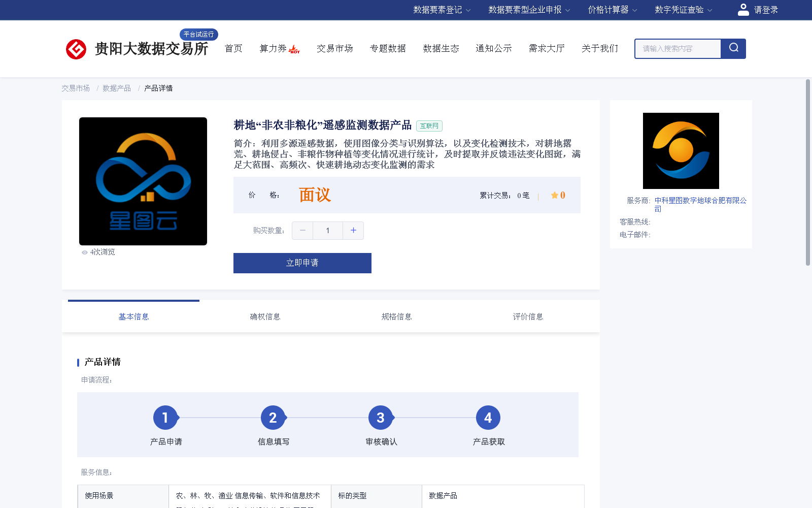Click the 累计交易 0笔 text
The height and width of the screenshot is (508, 812).
tap(504, 196)
